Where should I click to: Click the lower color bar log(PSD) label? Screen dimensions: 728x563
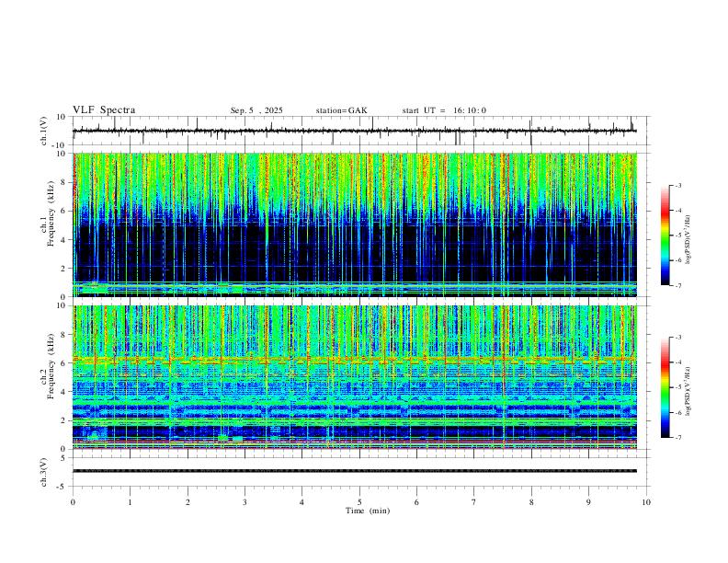coord(688,391)
